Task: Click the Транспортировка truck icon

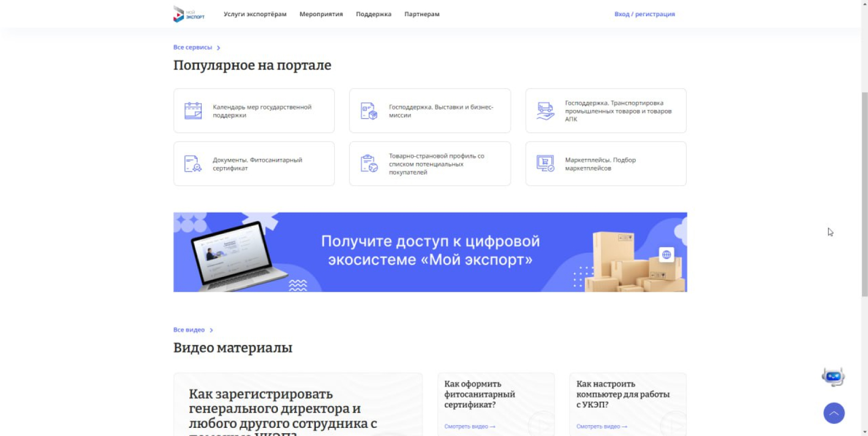Action: click(x=545, y=111)
